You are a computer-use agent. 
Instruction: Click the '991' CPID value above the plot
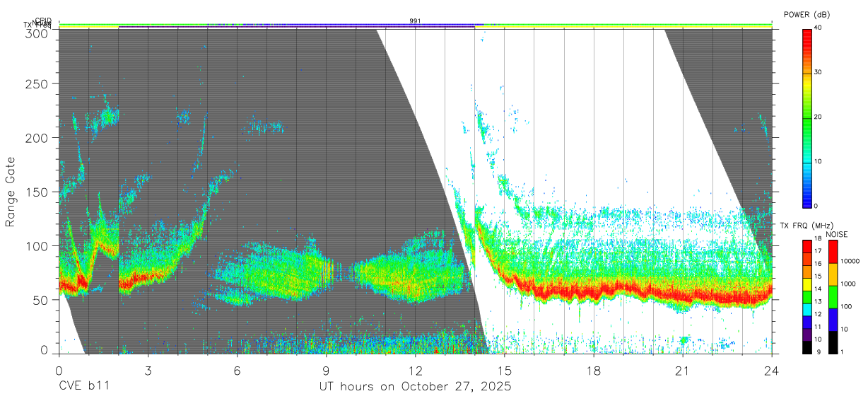pos(415,21)
